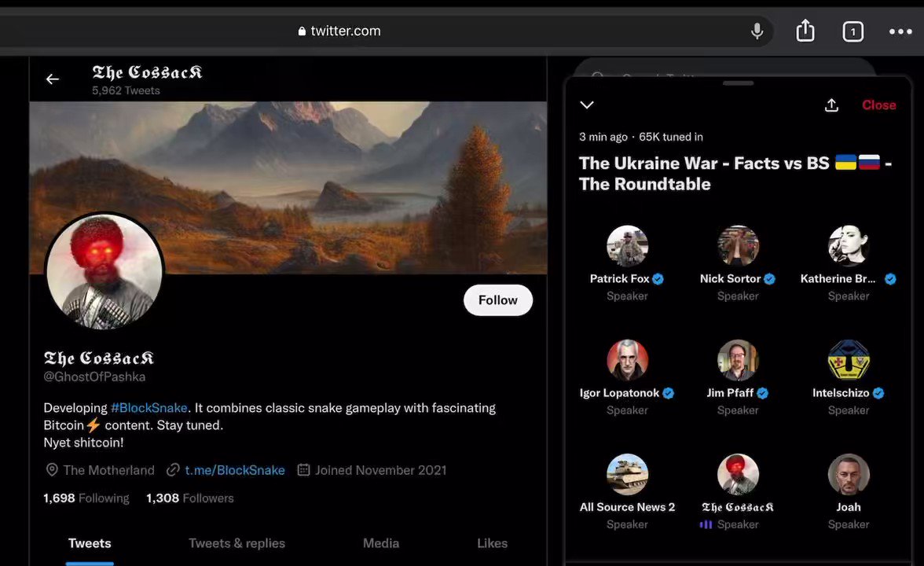Select the Tweets tab
The width and height of the screenshot is (924, 566).
tap(90, 543)
